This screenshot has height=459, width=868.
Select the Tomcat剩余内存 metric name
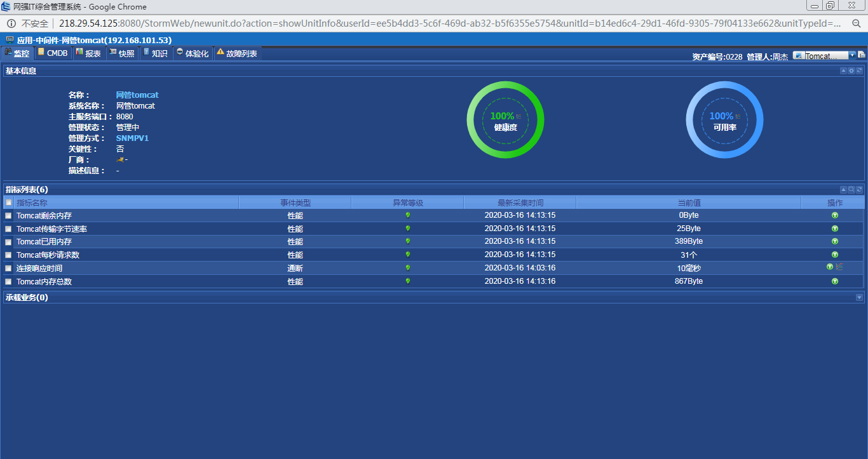pyautogui.click(x=44, y=216)
